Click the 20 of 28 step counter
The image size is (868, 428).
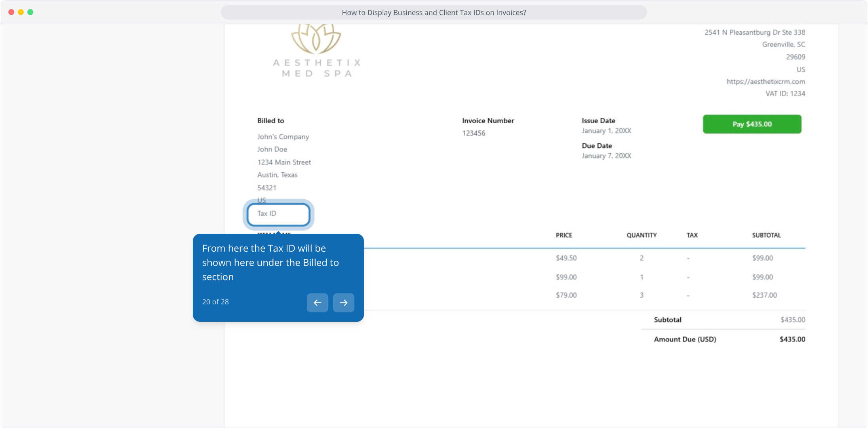tap(215, 302)
